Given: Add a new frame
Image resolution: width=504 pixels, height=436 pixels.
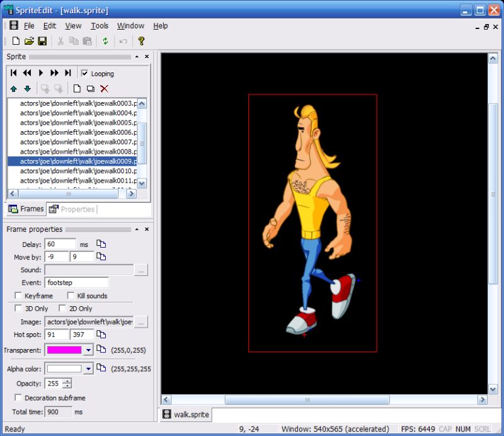Looking at the screenshot, I should [77, 88].
